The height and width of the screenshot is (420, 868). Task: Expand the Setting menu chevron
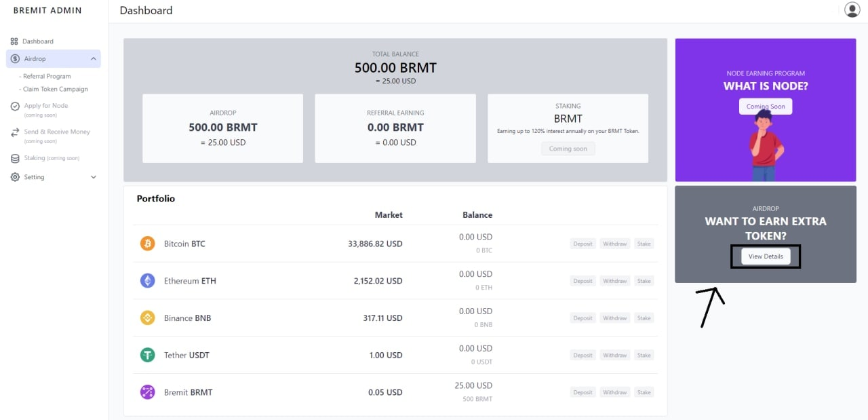click(x=94, y=177)
